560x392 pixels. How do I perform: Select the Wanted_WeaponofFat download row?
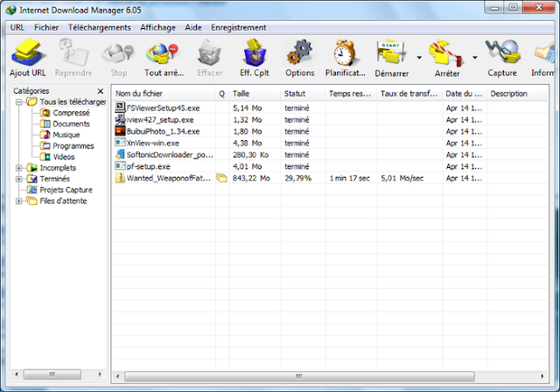[x=331, y=178]
